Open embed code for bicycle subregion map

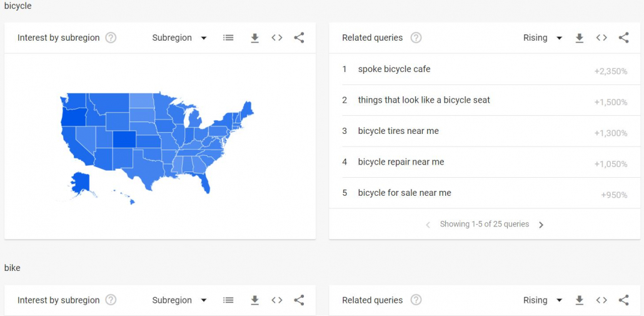tap(277, 38)
